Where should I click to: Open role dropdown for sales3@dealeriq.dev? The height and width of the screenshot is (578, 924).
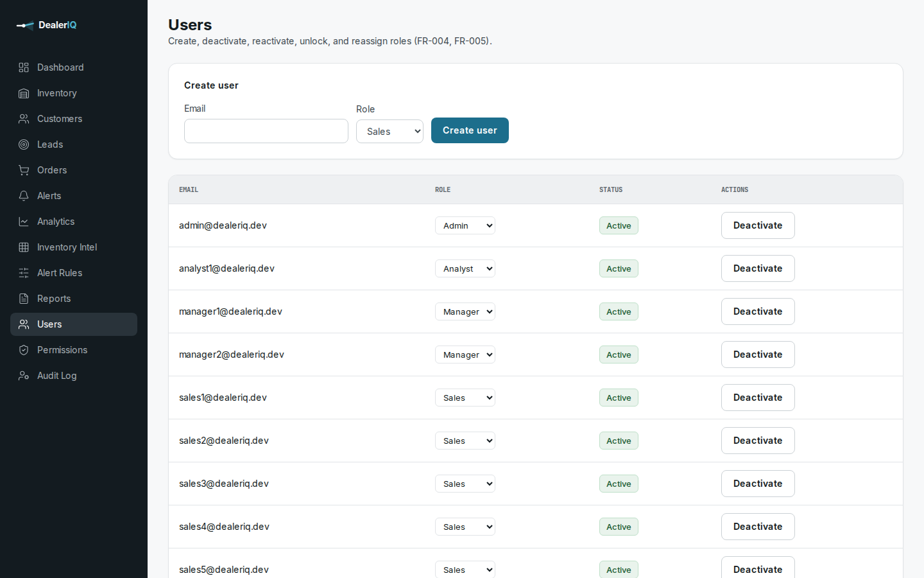point(465,484)
